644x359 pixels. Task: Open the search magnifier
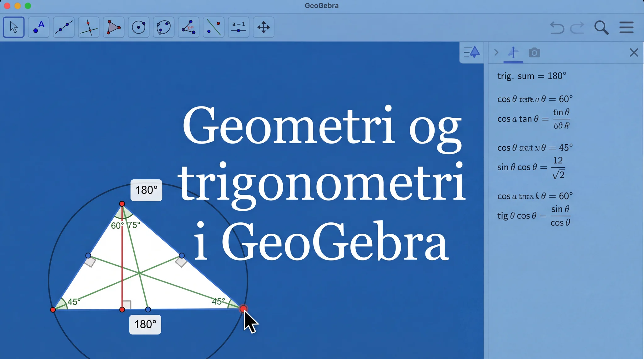(601, 28)
